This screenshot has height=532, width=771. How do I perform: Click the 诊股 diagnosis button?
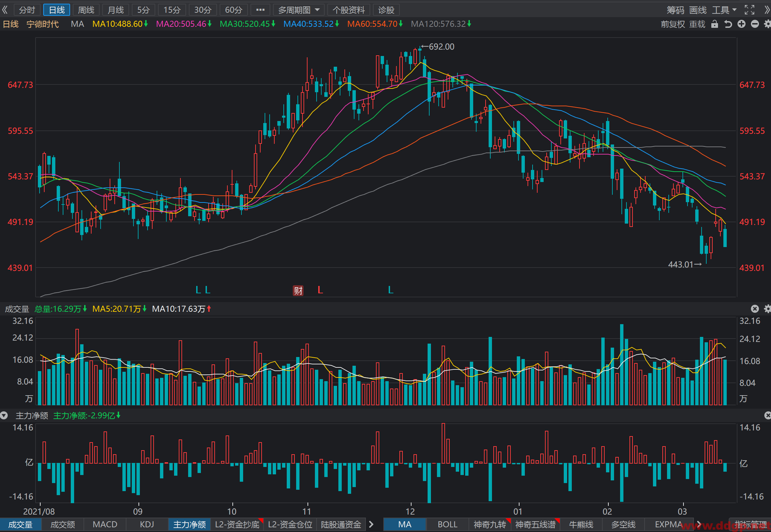coord(386,10)
